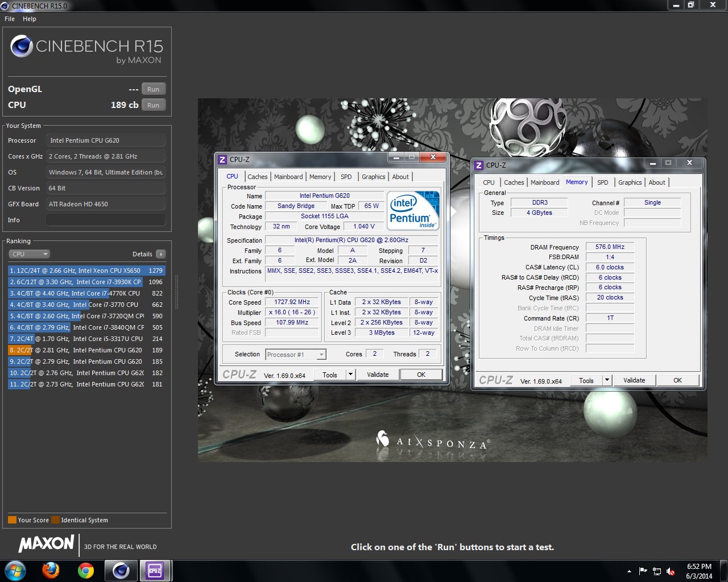728x582 pixels.
Task: Expand Tools dropdown arrow in left CPU-Z window
Action: [350, 375]
